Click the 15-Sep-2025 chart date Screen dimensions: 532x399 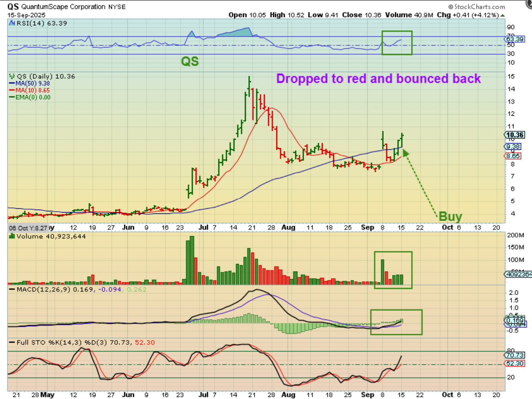tap(27, 14)
